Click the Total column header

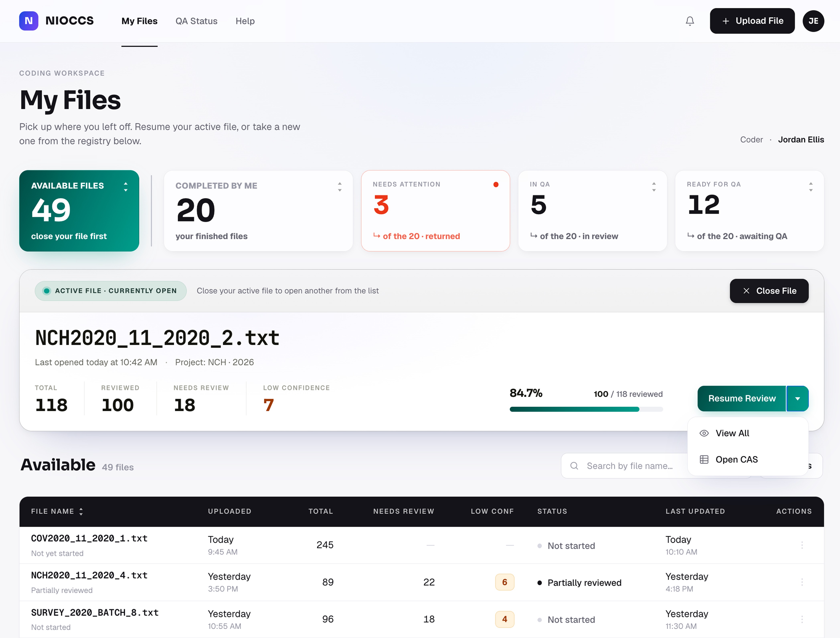[321, 511]
